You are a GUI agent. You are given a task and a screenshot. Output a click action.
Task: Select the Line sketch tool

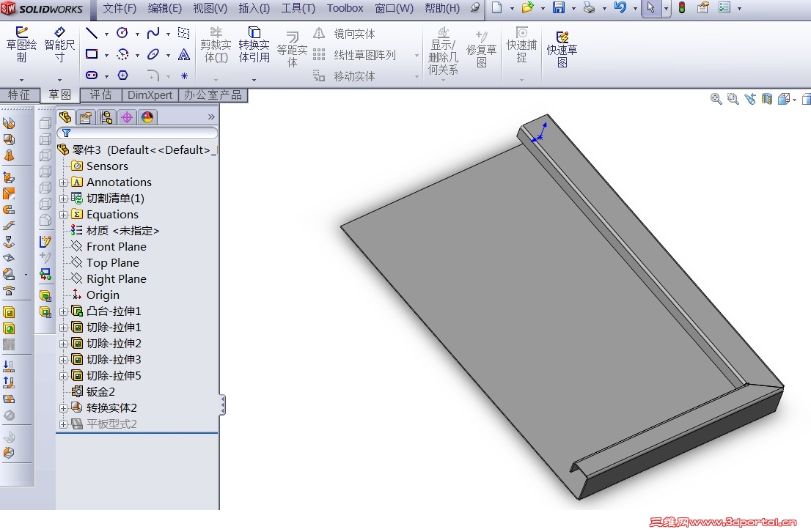tap(92, 33)
